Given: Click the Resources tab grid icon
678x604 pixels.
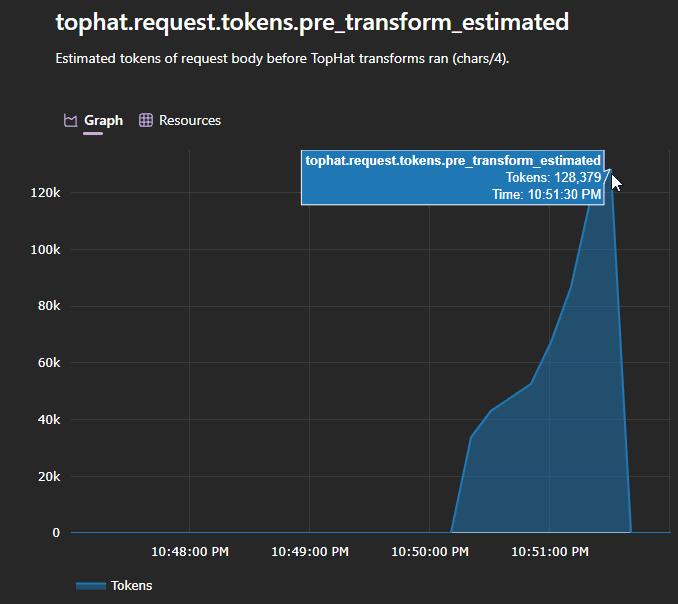Looking at the screenshot, I should tap(146, 120).
